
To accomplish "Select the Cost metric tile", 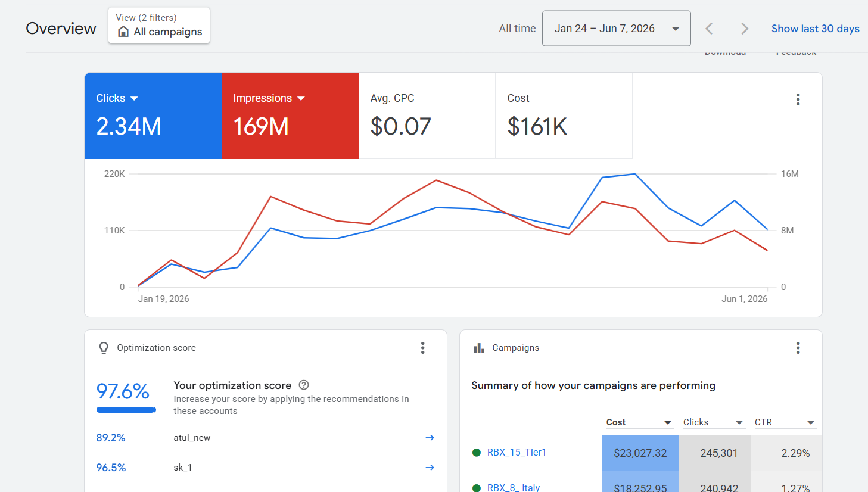I will (564, 116).
